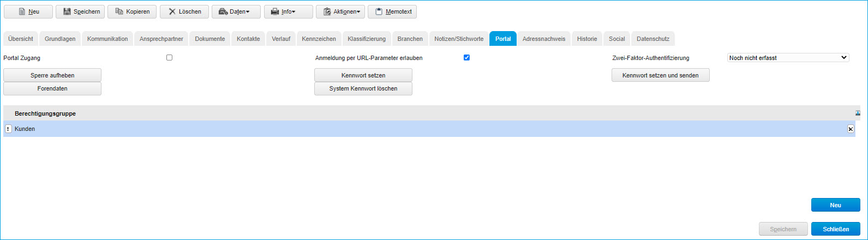Open the Daten dropdown menu

(236, 11)
